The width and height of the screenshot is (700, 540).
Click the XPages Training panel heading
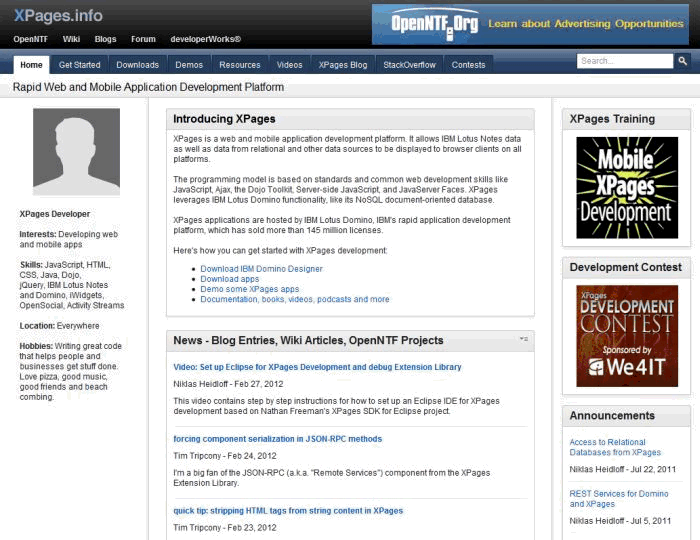612,119
